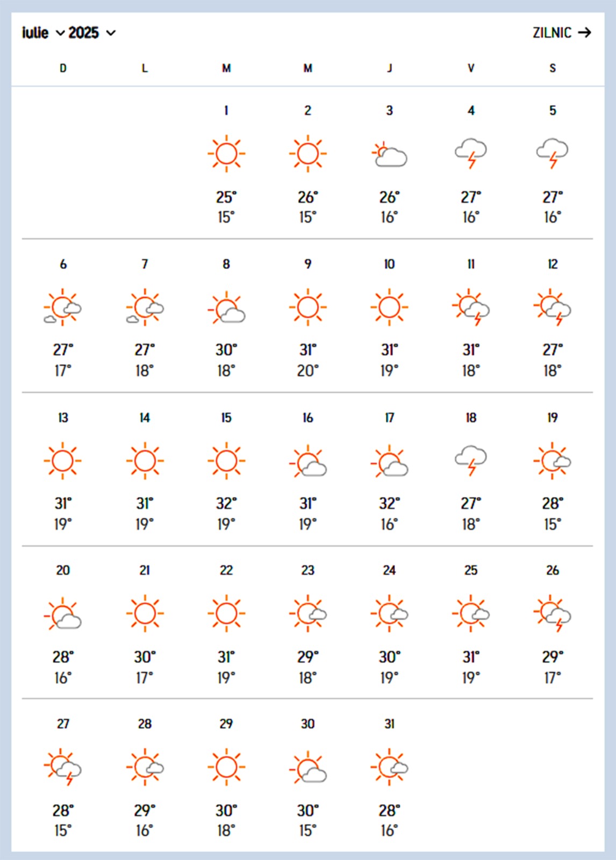Click the sunny icon for July 1
The image size is (616, 860).
click(x=226, y=154)
